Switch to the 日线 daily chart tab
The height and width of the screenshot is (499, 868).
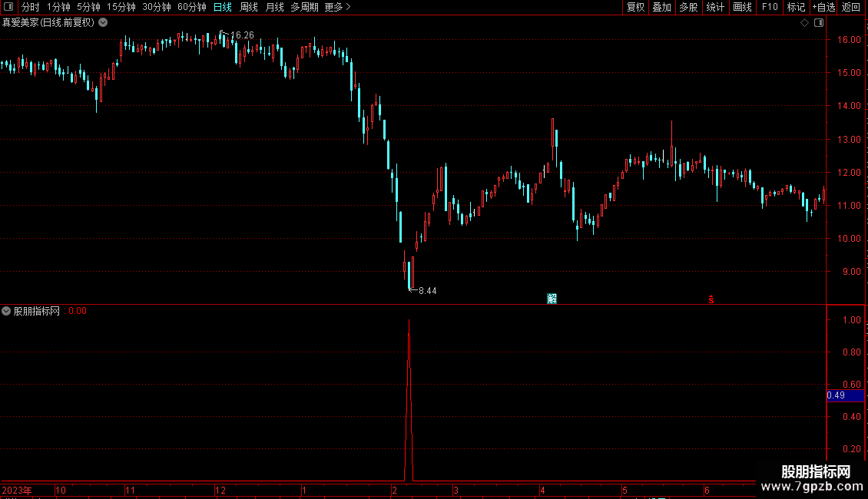[x=223, y=7]
